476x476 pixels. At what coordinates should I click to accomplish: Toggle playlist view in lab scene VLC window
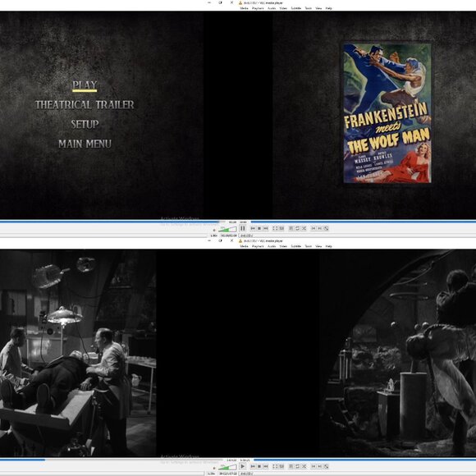coord(291,466)
